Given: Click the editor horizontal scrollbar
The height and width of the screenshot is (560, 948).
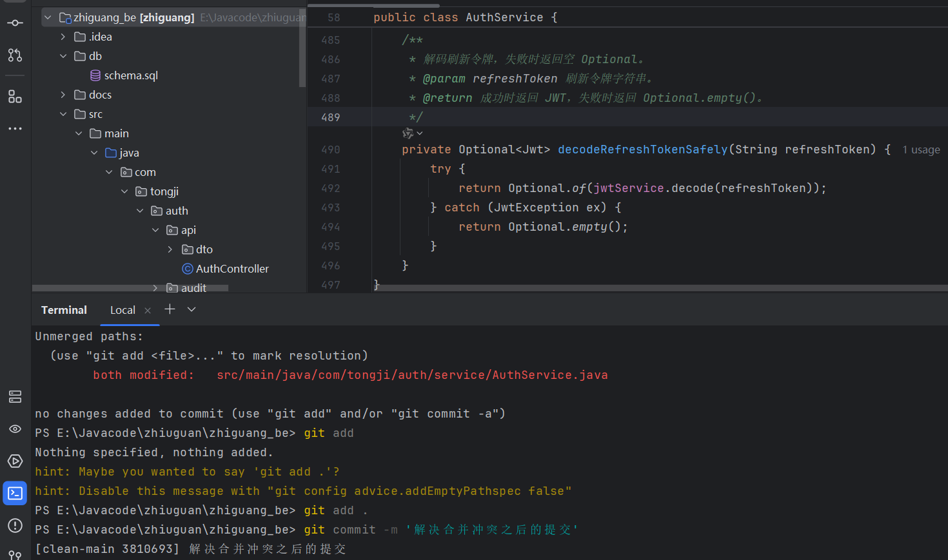Looking at the screenshot, I should [x=662, y=288].
